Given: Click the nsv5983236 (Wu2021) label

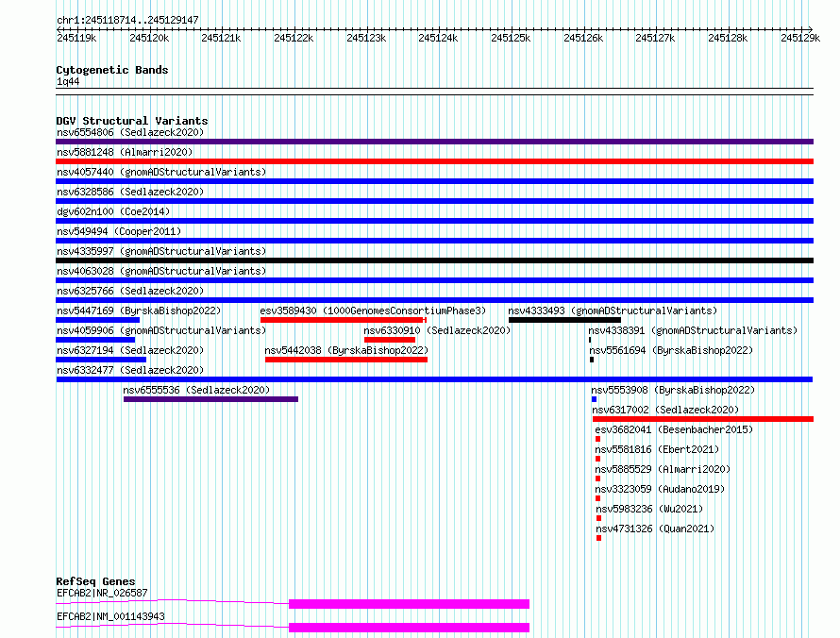Looking at the screenshot, I should pos(649,509).
